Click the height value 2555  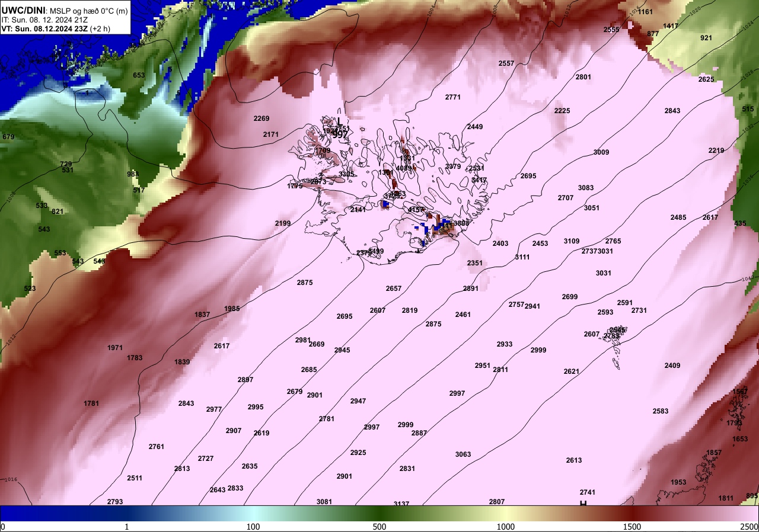click(x=611, y=30)
